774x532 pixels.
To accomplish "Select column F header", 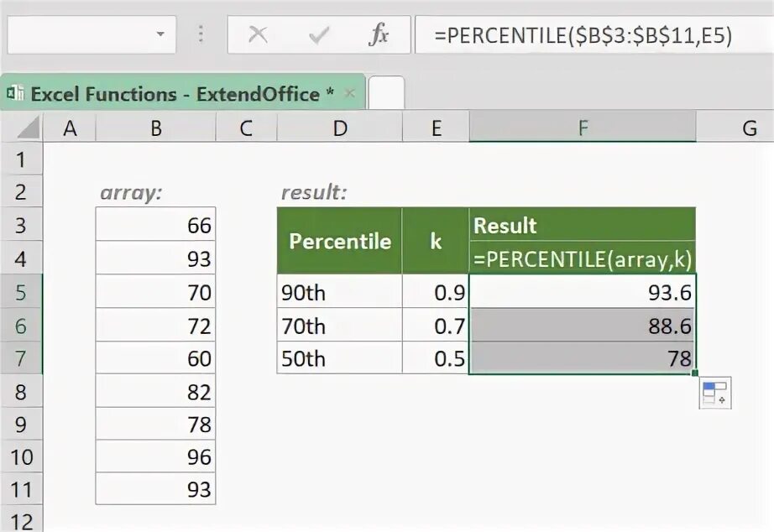I will pos(583,128).
